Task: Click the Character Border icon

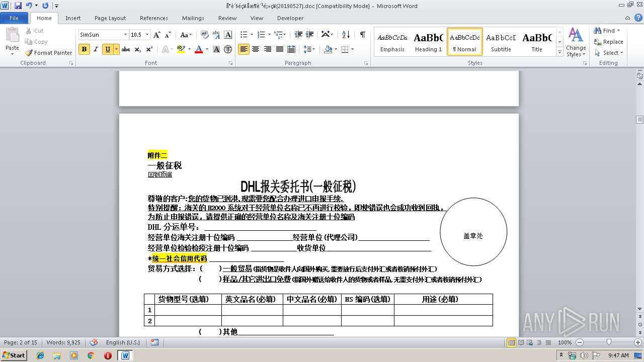Action: point(228,35)
